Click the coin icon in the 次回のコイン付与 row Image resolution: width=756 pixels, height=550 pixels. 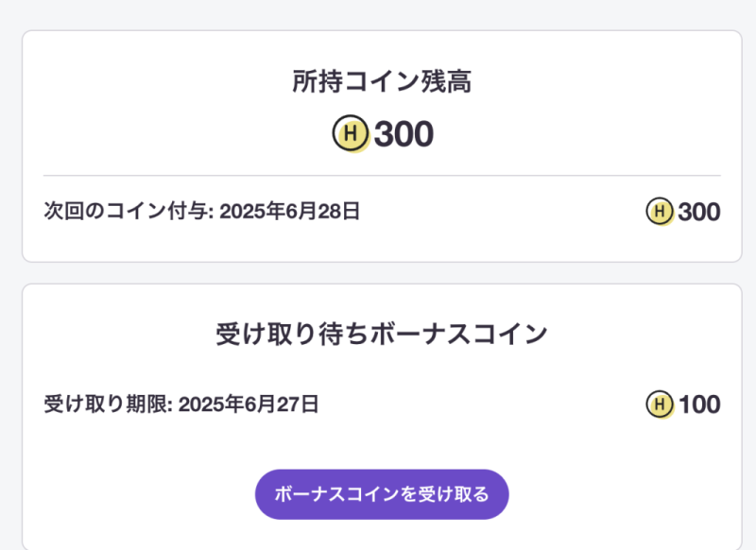coord(660,213)
